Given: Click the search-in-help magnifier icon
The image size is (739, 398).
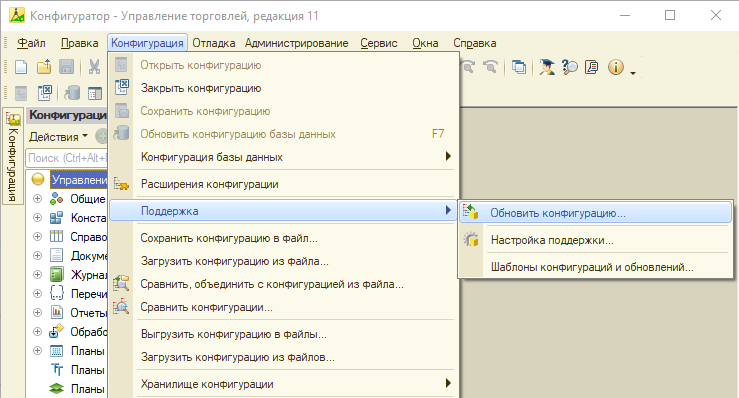Looking at the screenshot, I should [x=569, y=67].
